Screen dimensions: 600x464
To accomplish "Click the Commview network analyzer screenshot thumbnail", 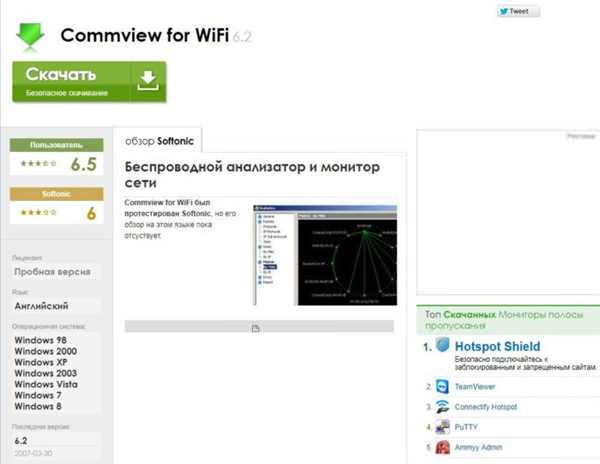I will click(325, 255).
